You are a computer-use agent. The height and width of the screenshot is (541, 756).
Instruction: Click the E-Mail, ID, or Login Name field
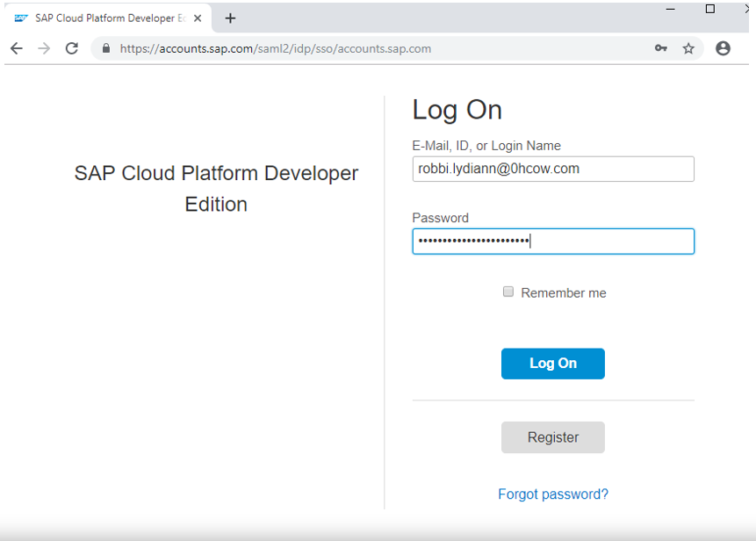553,169
